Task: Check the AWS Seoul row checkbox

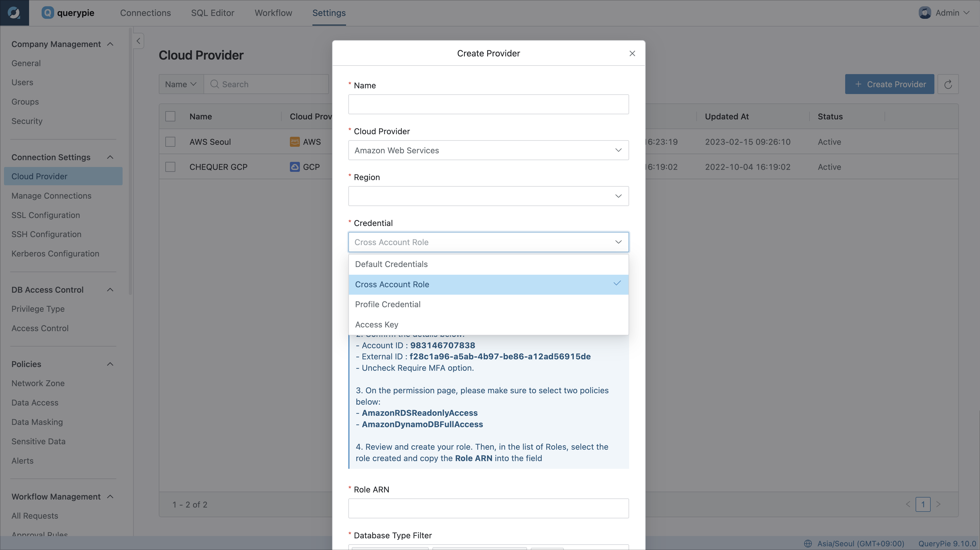Action: click(x=170, y=142)
